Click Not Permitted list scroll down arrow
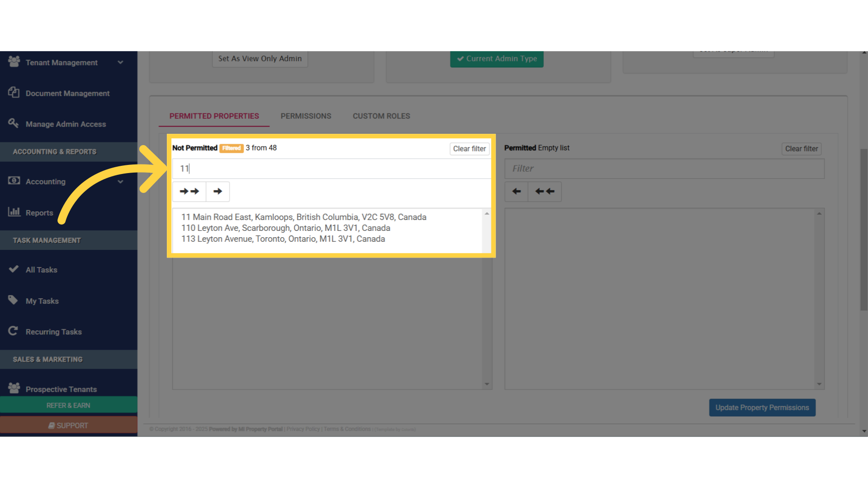Image resolution: width=868 pixels, height=488 pixels. pyautogui.click(x=487, y=384)
